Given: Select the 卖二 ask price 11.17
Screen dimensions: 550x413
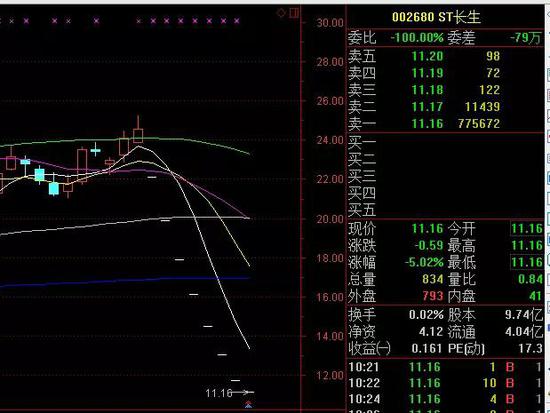Looking at the screenshot, I should [x=428, y=107].
